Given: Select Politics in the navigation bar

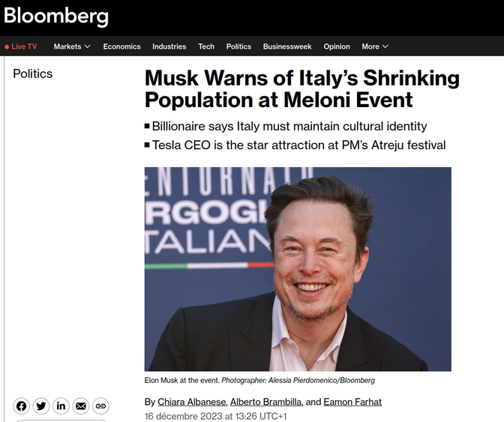Looking at the screenshot, I should [238, 46].
